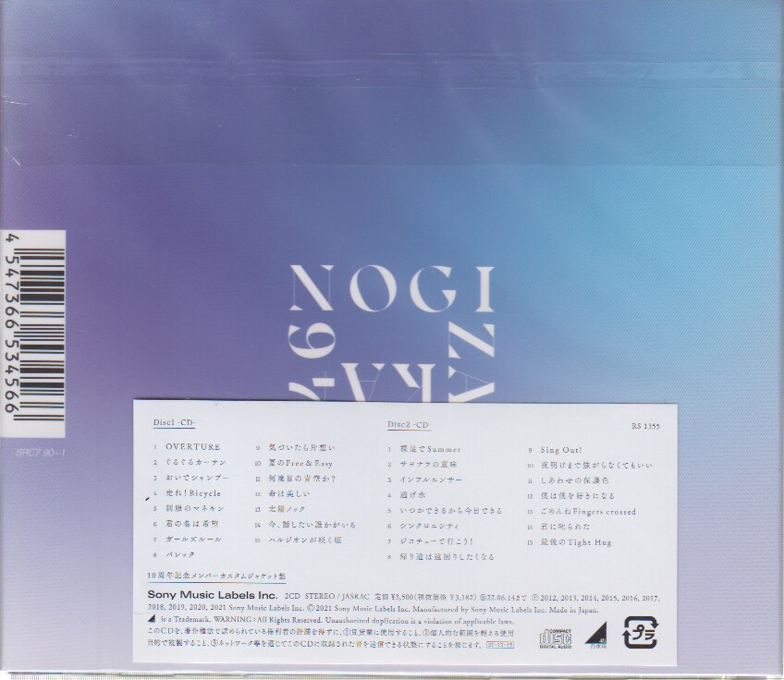This screenshot has height=680, width=784.
Task: Click the track '太陽ノック'
Action: click(287, 509)
